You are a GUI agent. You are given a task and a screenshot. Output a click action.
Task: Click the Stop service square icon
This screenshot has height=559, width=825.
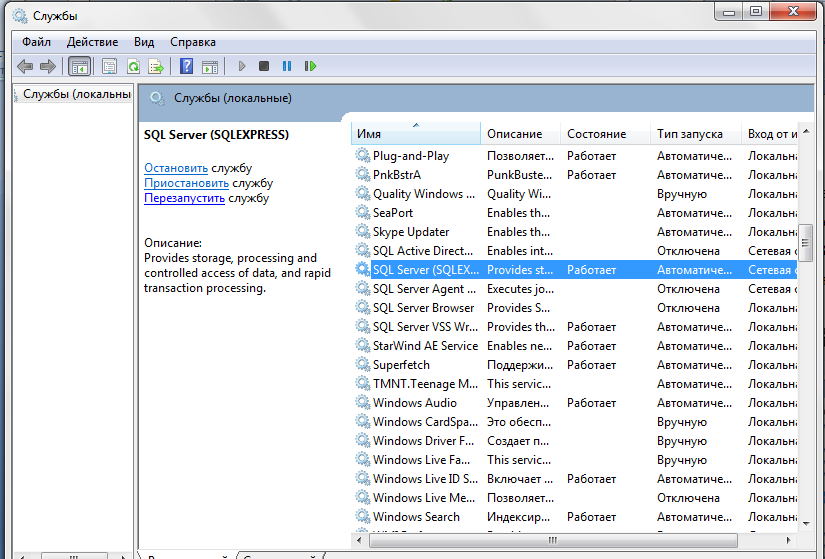tap(264, 66)
